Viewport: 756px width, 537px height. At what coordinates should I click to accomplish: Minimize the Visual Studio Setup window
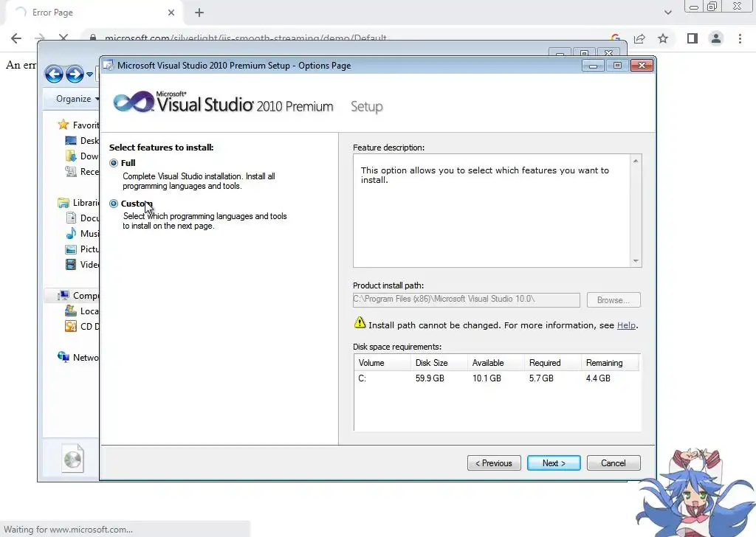[x=593, y=66]
